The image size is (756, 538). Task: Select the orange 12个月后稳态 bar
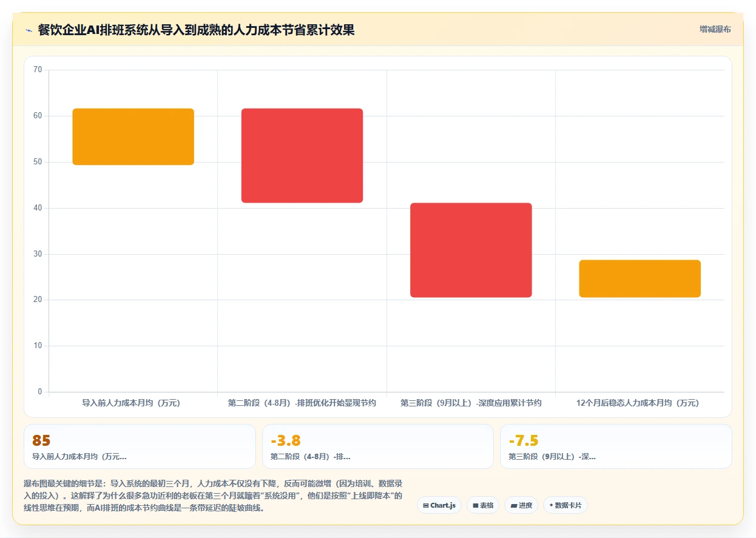click(x=640, y=278)
